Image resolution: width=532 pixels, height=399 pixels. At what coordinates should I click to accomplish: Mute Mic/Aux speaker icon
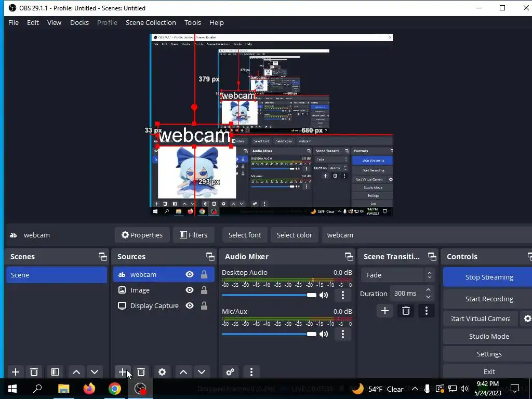[x=324, y=334]
